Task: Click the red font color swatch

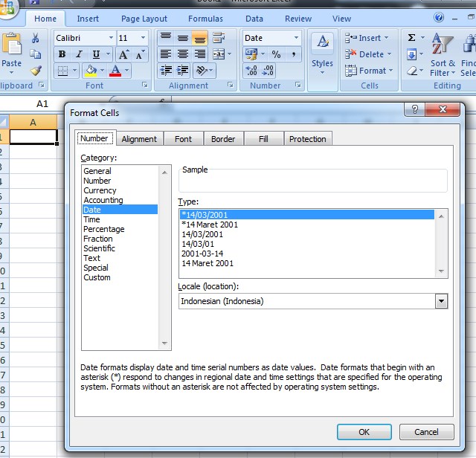Action: click(115, 71)
